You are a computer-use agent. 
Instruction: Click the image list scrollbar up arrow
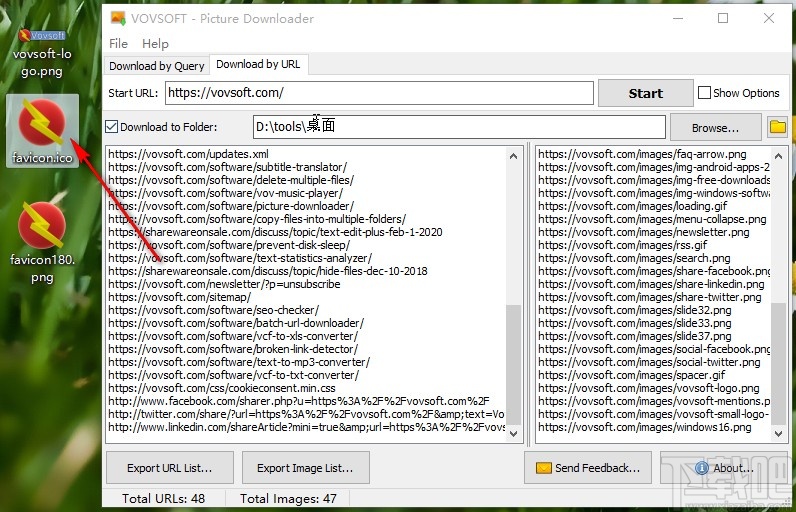(778, 155)
